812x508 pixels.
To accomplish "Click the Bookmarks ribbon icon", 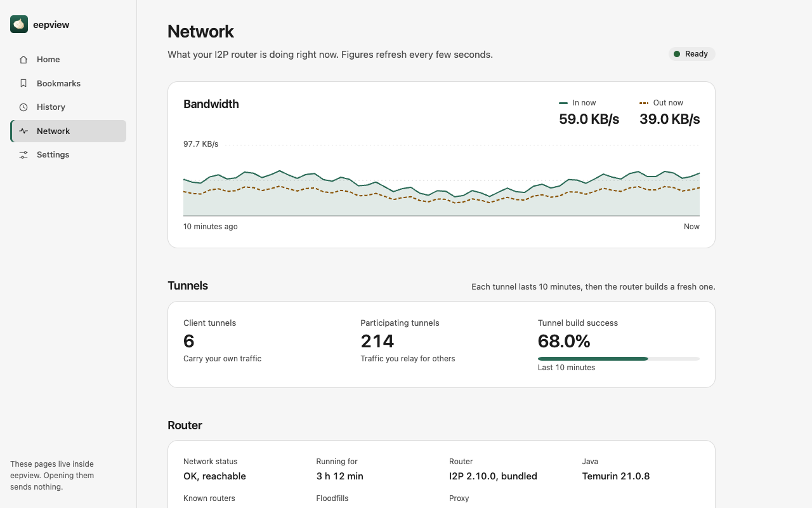I will pos(23,83).
